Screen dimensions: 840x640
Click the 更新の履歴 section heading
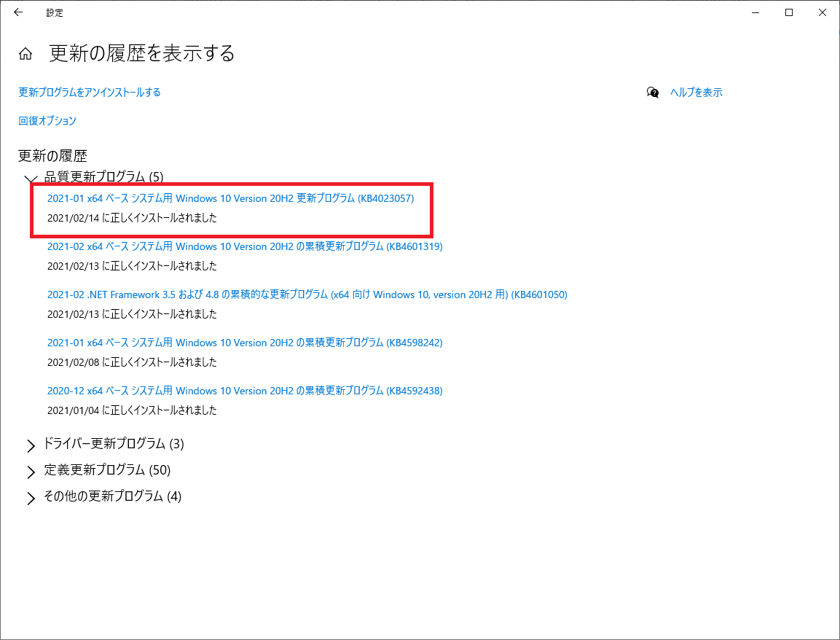(x=52, y=156)
